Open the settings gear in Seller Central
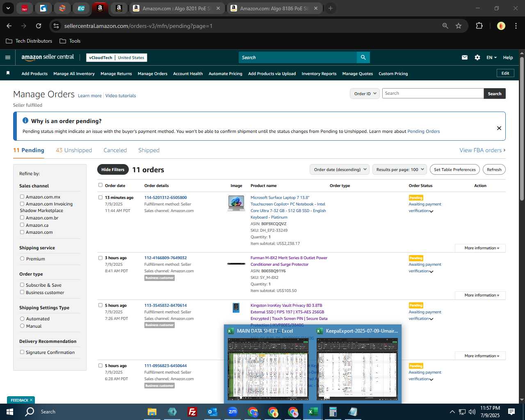 (x=477, y=57)
